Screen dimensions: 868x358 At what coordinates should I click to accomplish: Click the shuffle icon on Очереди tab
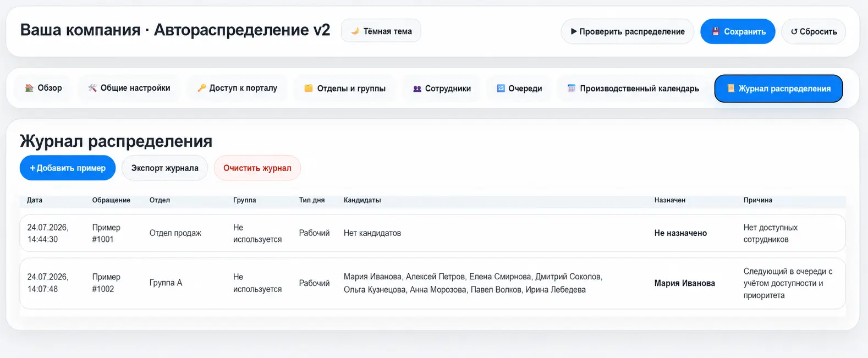coord(501,88)
